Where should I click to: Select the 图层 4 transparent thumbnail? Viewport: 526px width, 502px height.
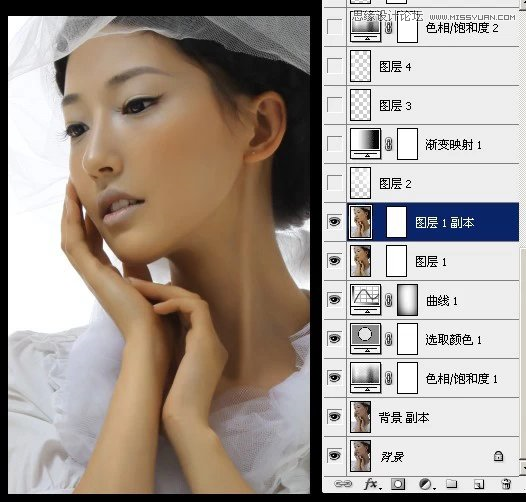(361, 66)
